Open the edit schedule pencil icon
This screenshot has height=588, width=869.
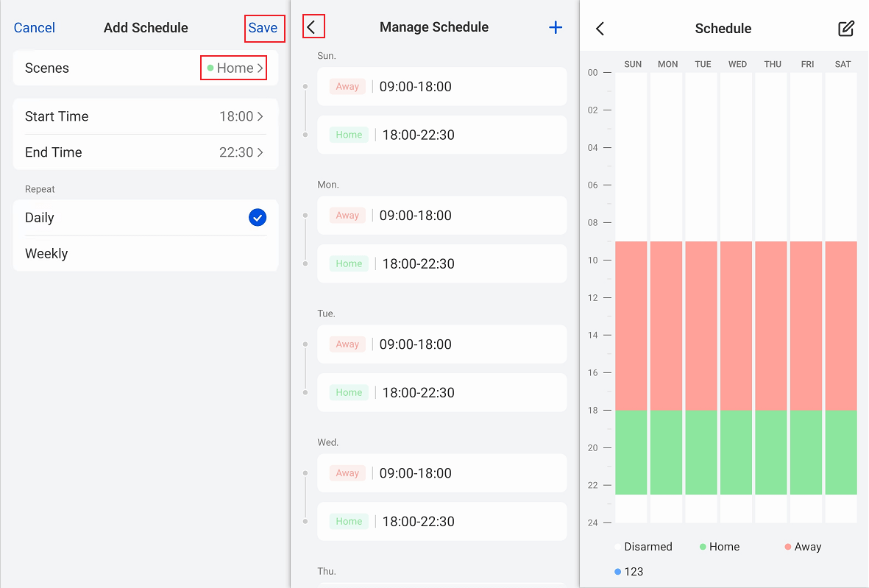(x=846, y=29)
